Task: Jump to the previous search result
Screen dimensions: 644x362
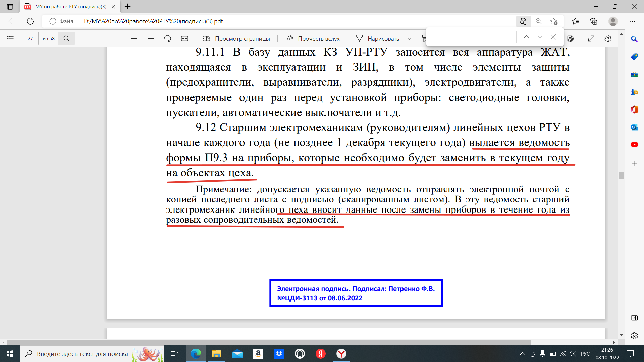Action: pyautogui.click(x=526, y=37)
